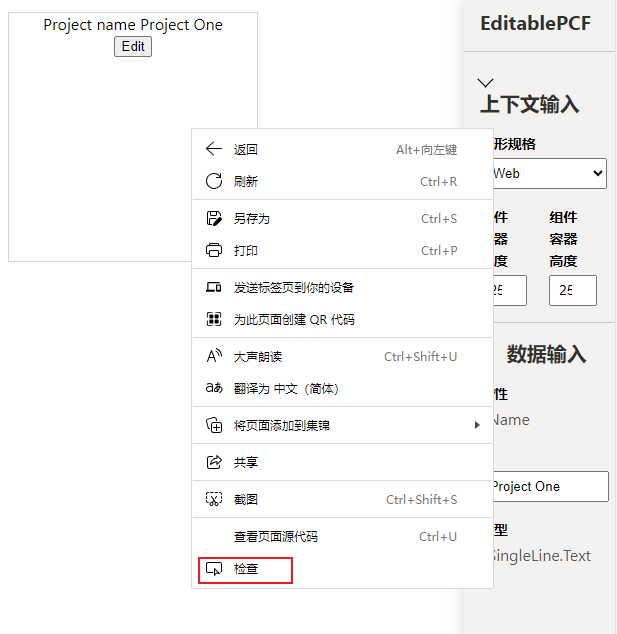Click the Name property label in 数据输入
Screen dimensions: 617x634
[511, 420]
